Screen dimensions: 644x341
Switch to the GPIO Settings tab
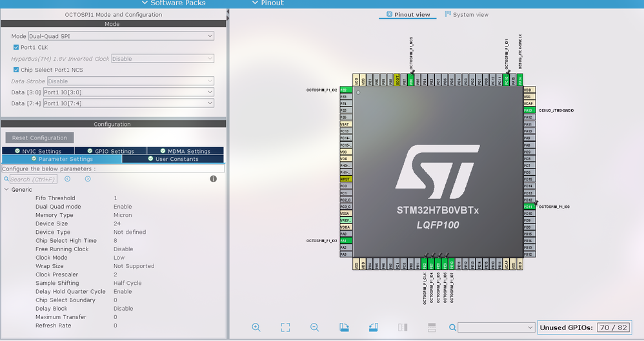pyautogui.click(x=111, y=151)
